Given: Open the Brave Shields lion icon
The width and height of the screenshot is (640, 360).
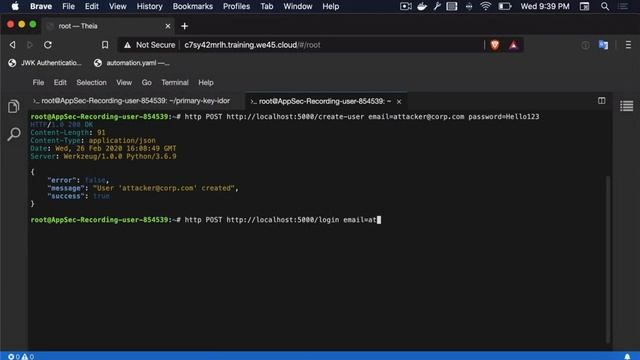Looking at the screenshot, I should click(x=495, y=45).
